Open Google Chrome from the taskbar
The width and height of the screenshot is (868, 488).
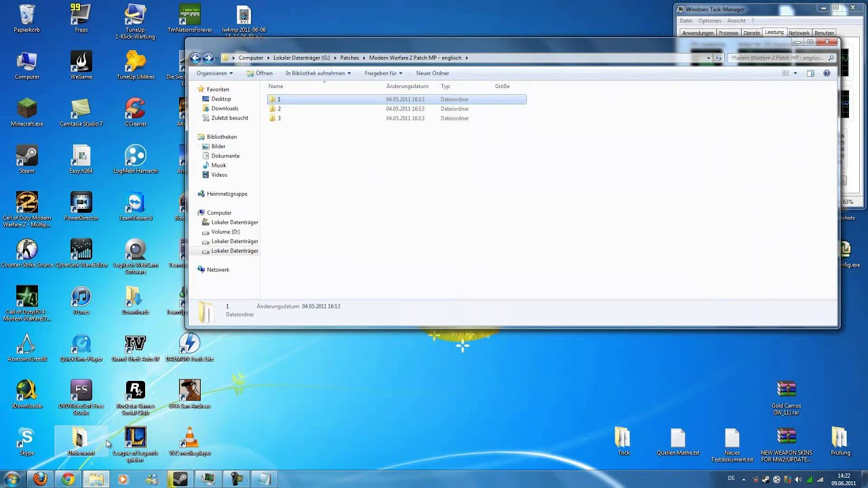point(67,479)
